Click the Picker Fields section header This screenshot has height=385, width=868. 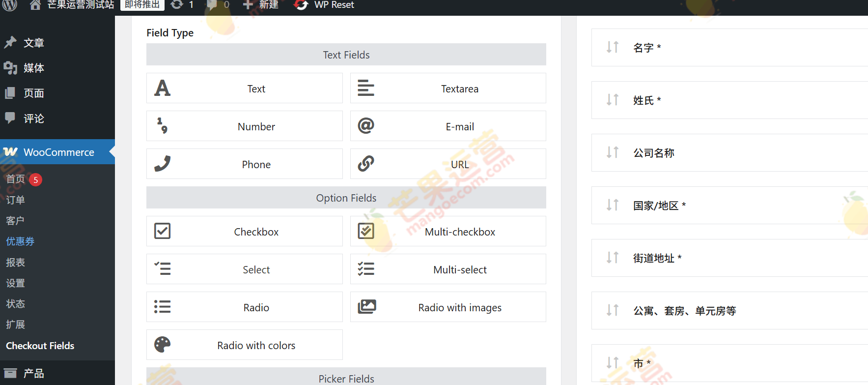pos(346,377)
